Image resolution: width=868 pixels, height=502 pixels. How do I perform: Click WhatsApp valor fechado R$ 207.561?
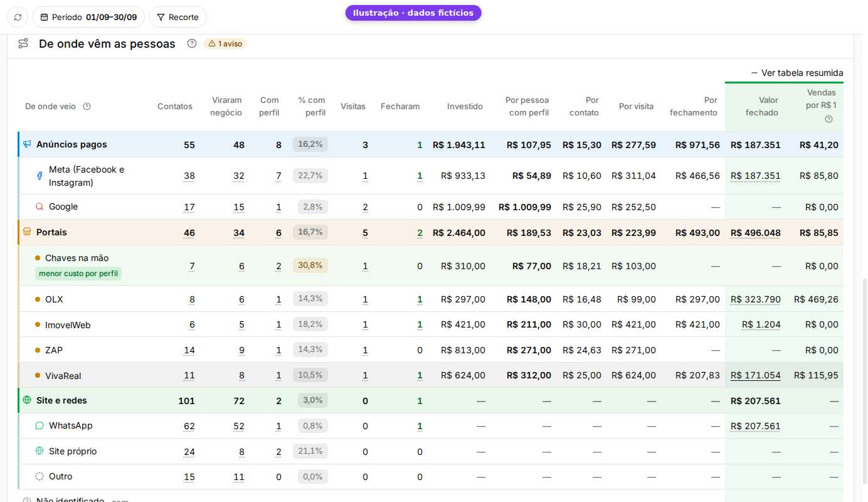coord(756,426)
